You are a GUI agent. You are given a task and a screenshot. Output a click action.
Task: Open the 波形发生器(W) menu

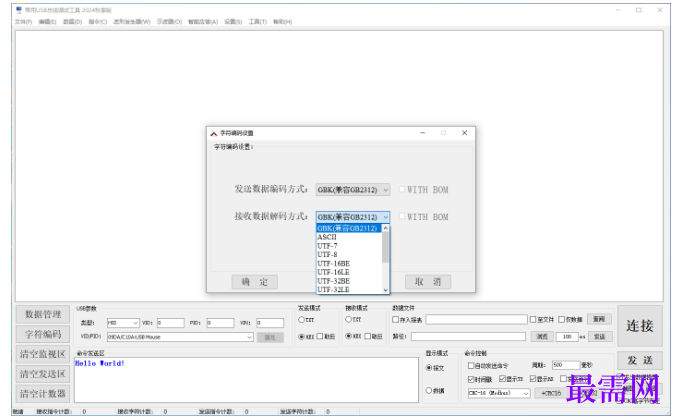point(132,22)
